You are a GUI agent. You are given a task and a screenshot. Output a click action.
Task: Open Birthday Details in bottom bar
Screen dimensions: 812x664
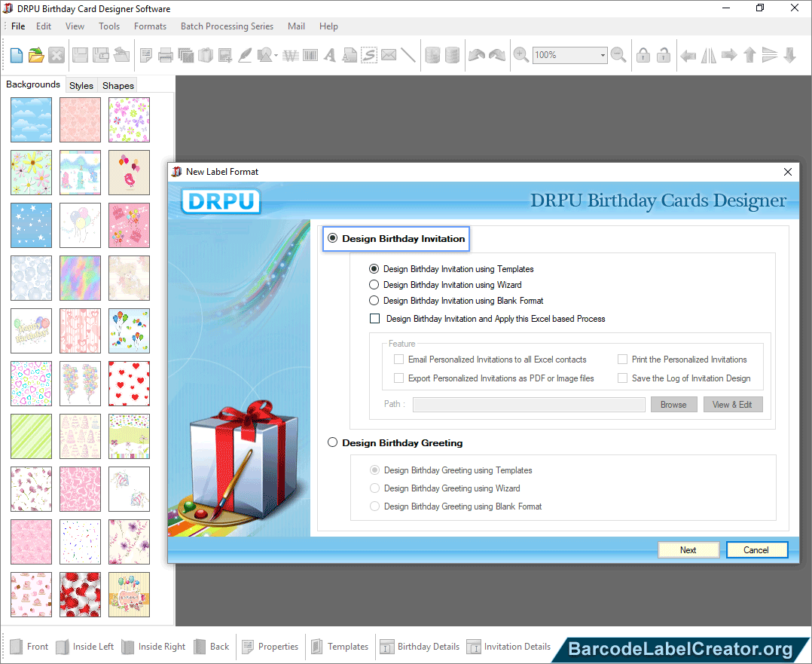coord(420,647)
